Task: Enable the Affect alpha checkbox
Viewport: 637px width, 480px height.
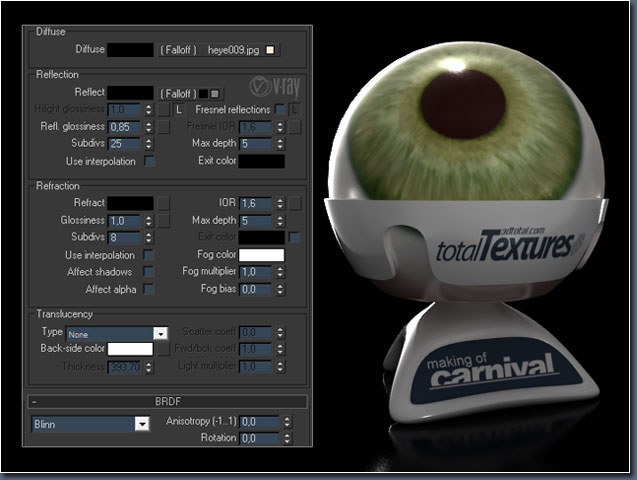Action: coord(149,289)
